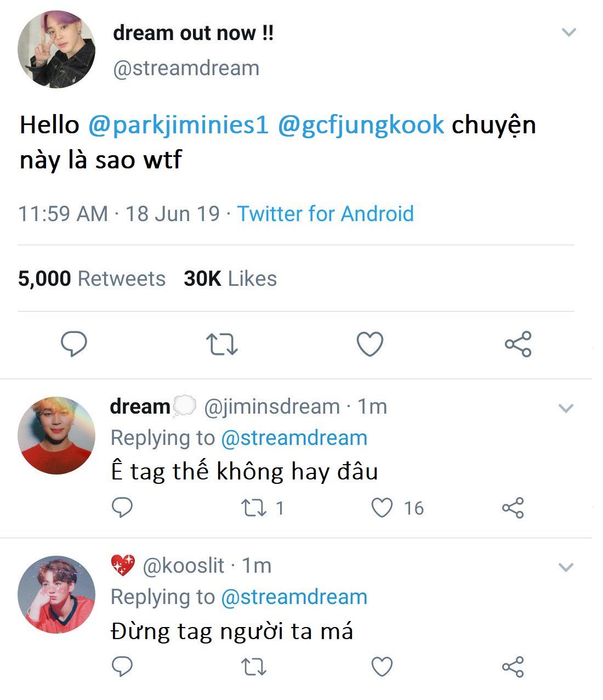603x700 pixels.
Task: Like the @jiminsdream reply
Action: pyautogui.click(x=382, y=507)
